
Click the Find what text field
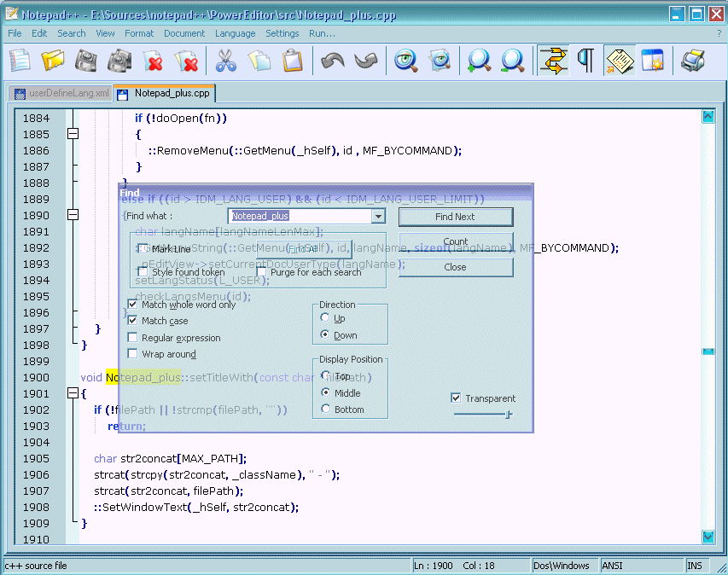[x=300, y=216]
